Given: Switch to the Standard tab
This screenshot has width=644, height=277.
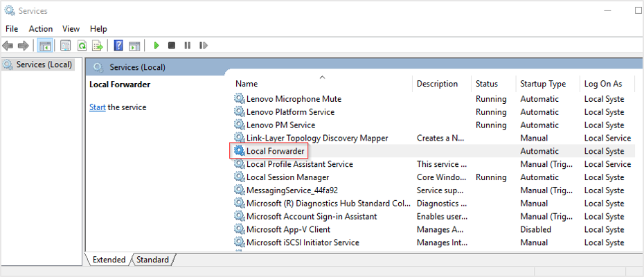Looking at the screenshot, I should pyautogui.click(x=153, y=260).
